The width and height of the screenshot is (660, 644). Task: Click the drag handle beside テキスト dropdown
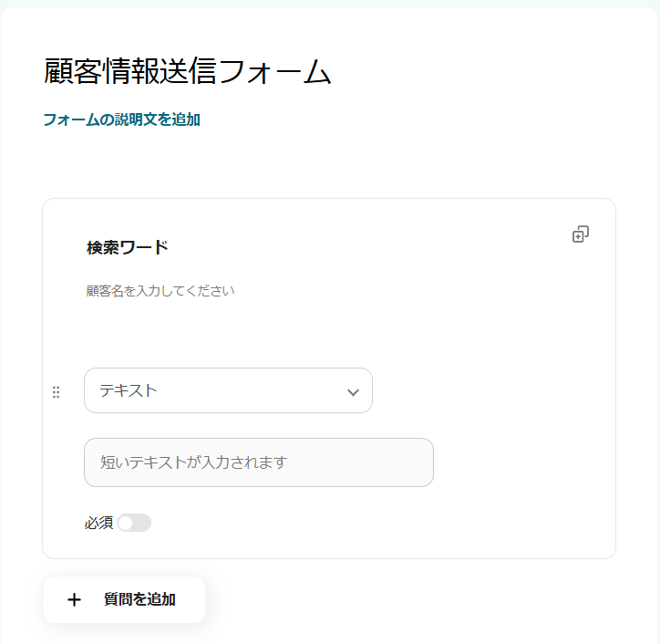(56, 391)
